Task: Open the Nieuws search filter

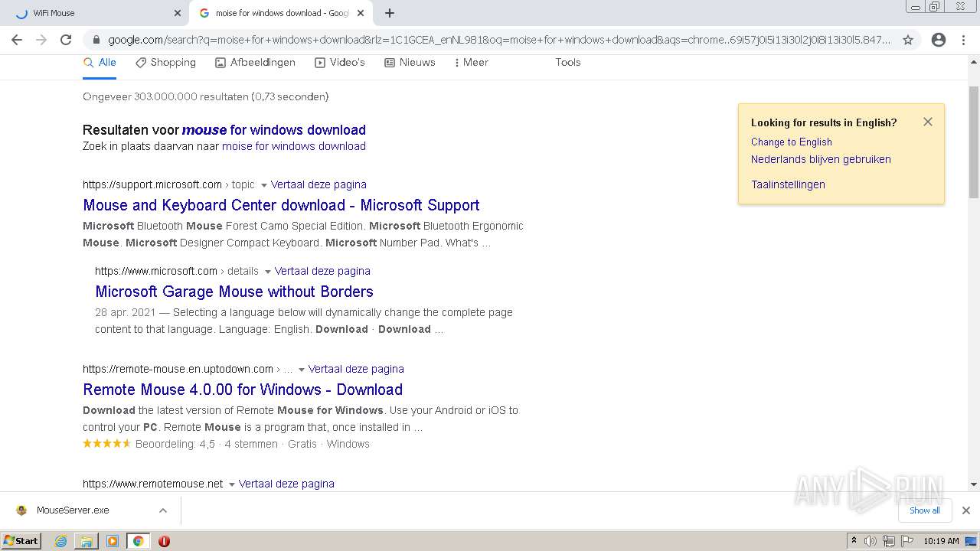Action: (410, 63)
